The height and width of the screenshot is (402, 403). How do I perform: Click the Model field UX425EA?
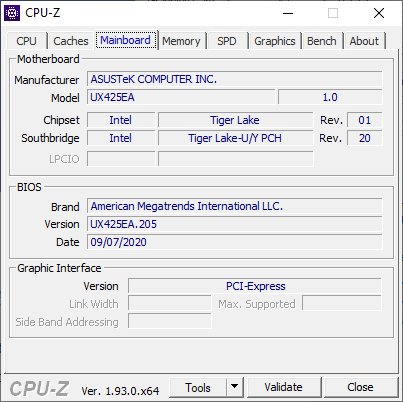[x=181, y=97]
